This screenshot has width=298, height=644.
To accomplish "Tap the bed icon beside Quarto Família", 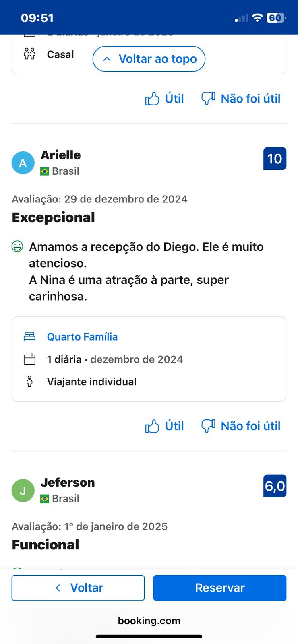I will pos(29,337).
